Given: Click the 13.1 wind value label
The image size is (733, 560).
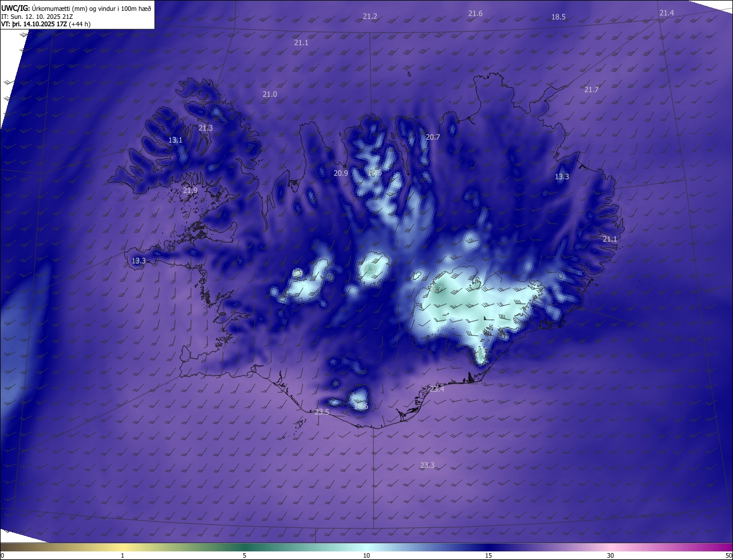Looking at the screenshot, I should tap(175, 140).
